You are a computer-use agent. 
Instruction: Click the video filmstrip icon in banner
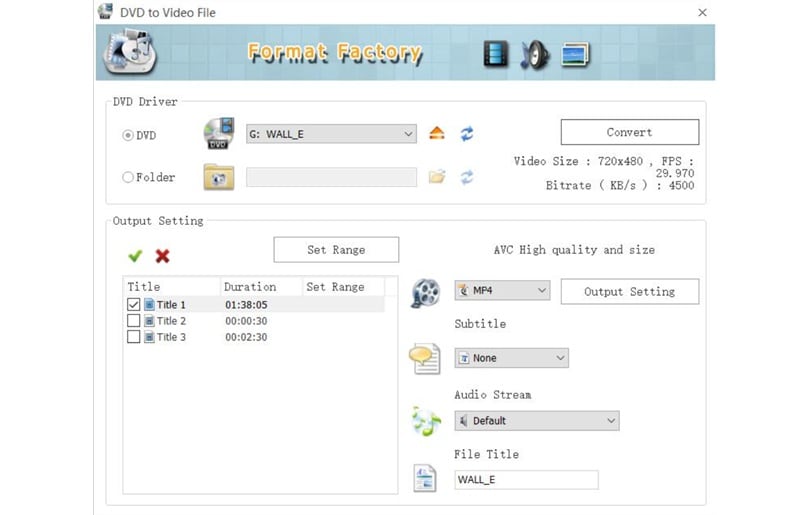pyautogui.click(x=496, y=54)
